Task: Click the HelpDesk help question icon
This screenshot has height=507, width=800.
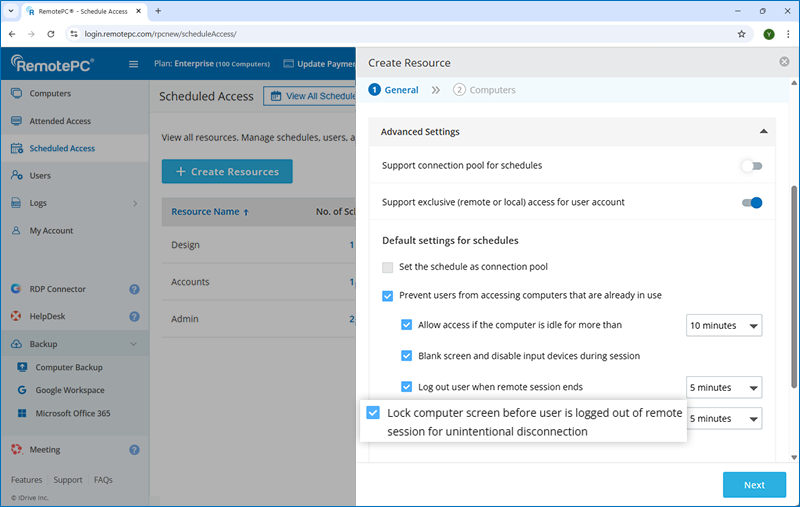Action: 134,317
